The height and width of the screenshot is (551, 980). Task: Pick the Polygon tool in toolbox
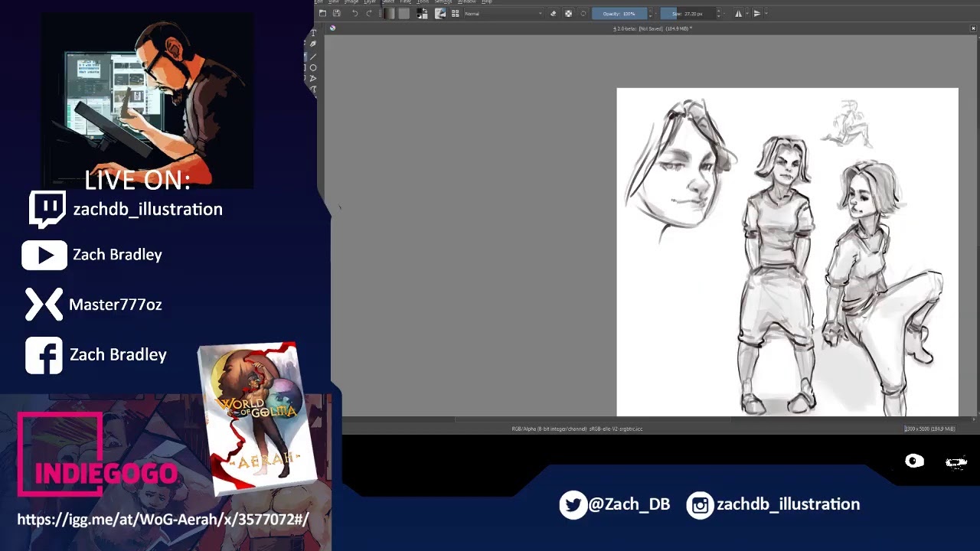pos(313,79)
